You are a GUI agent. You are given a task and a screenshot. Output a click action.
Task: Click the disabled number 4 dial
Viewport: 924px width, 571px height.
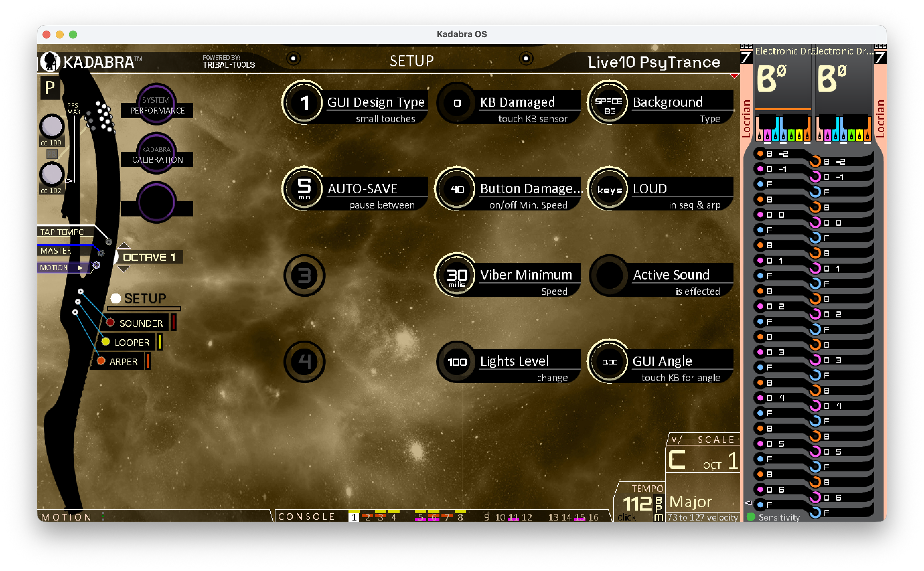[x=304, y=362]
